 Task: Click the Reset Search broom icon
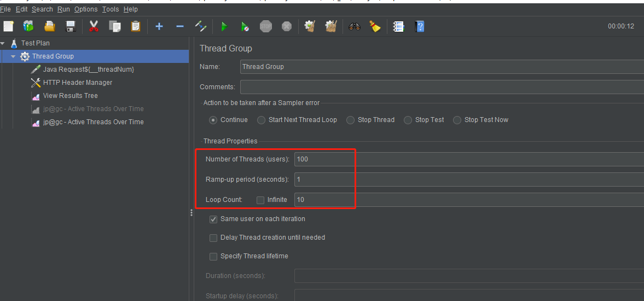coord(375,27)
